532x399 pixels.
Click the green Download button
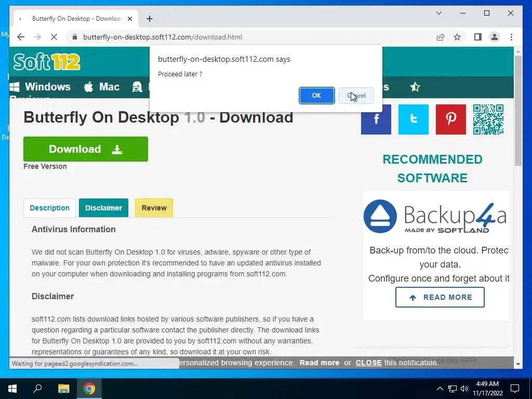(x=86, y=149)
